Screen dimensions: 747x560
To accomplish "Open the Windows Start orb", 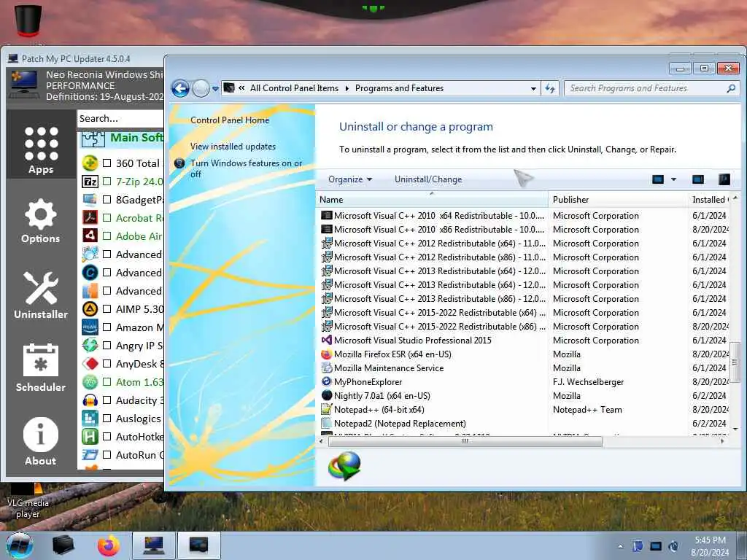I will click(20, 545).
